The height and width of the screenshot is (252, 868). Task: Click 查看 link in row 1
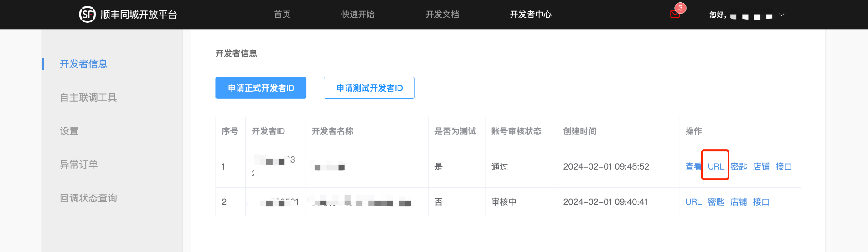pos(693,167)
